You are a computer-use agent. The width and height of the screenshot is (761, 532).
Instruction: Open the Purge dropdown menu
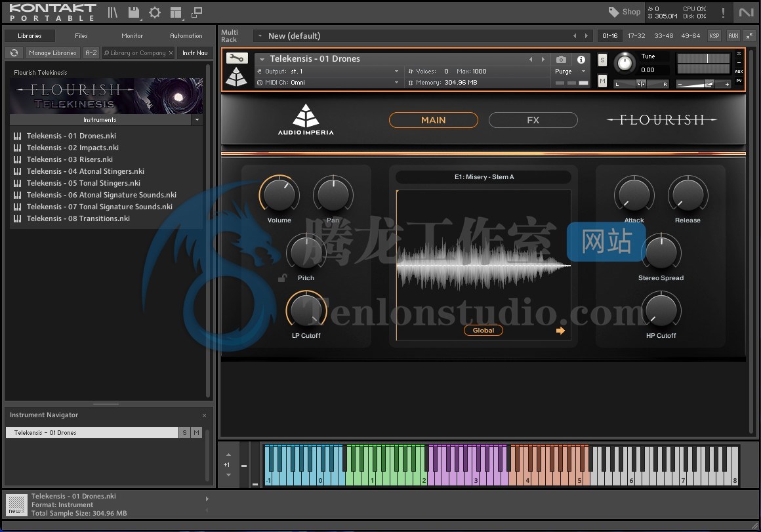tap(570, 72)
